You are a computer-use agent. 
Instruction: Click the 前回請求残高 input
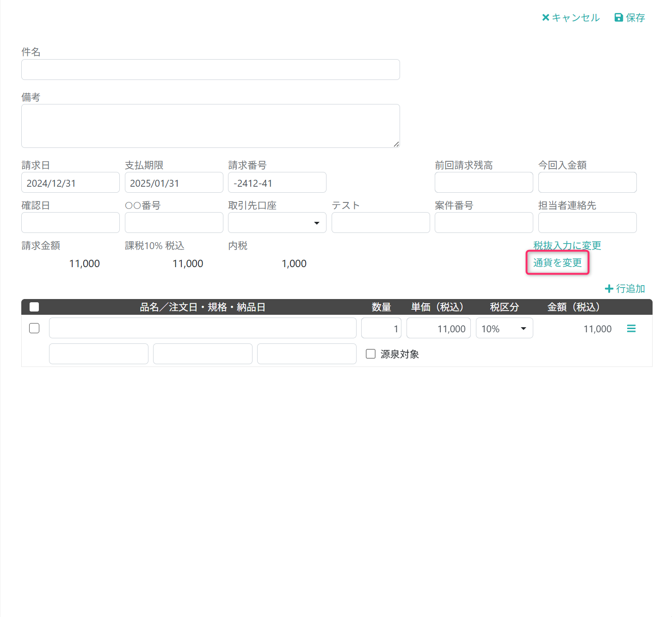484,183
